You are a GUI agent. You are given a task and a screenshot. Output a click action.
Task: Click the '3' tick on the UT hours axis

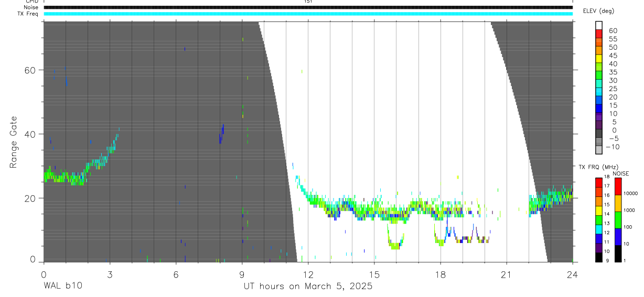point(110,274)
